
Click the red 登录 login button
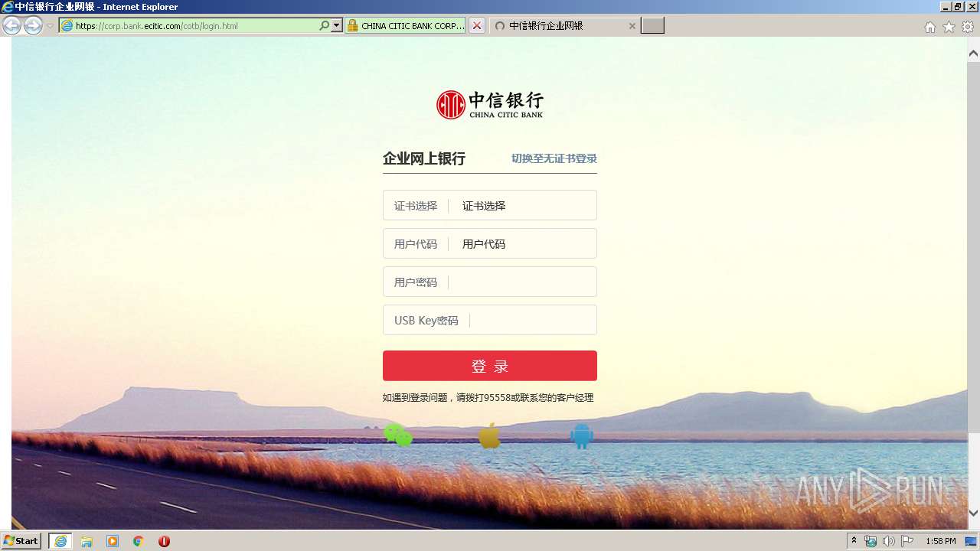click(490, 366)
